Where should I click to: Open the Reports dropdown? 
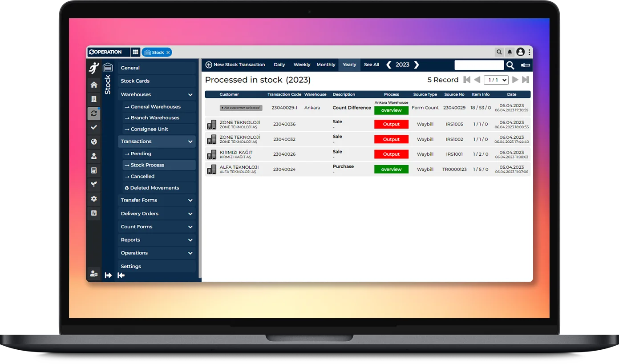tap(157, 239)
